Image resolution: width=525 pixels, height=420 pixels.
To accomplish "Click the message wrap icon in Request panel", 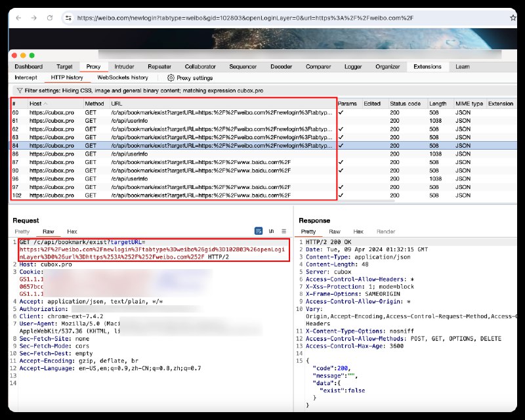I will coord(259,232).
